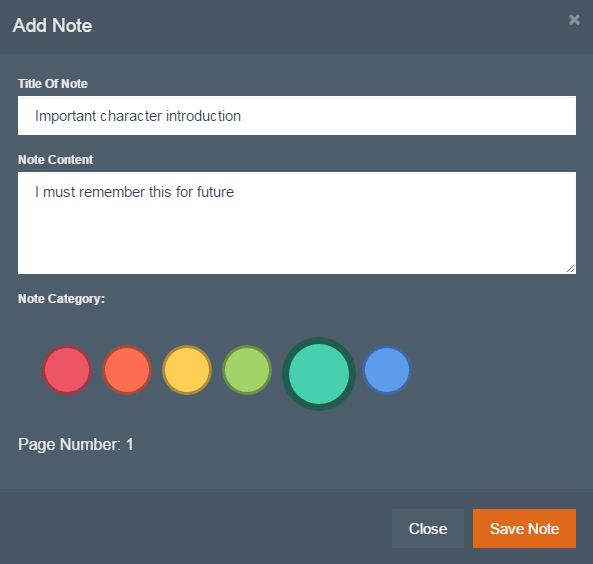This screenshot has width=593, height=564.
Task: Click the Close button in footer
Action: click(428, 528)
